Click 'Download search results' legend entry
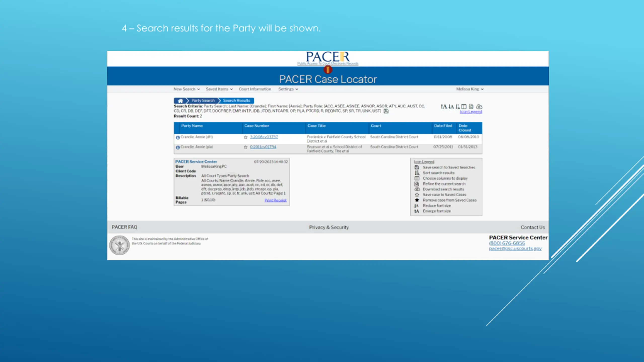Image resolution: width=644 pixels, height=362 pixels. click(x=443, y=189)
